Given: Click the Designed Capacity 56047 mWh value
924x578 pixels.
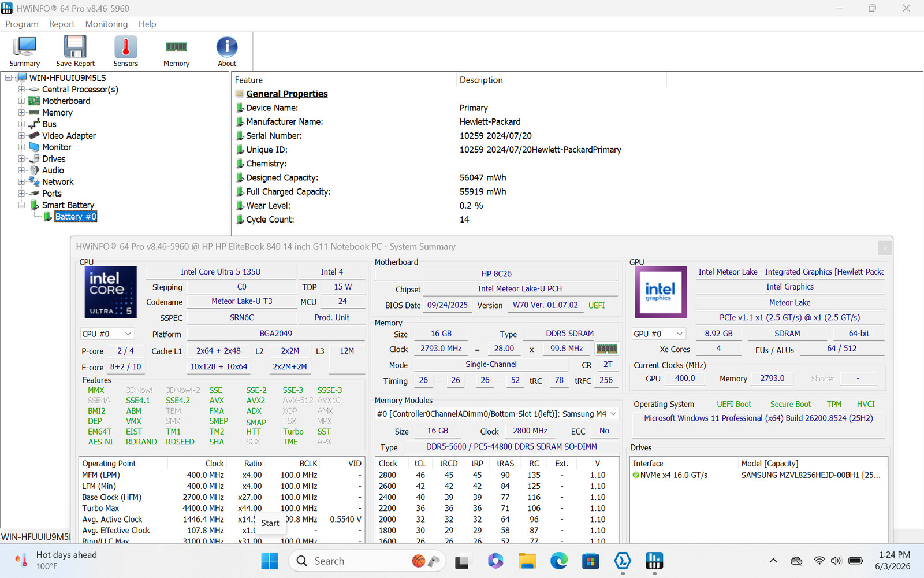Looking at the screenshot, I should point(483,178).
